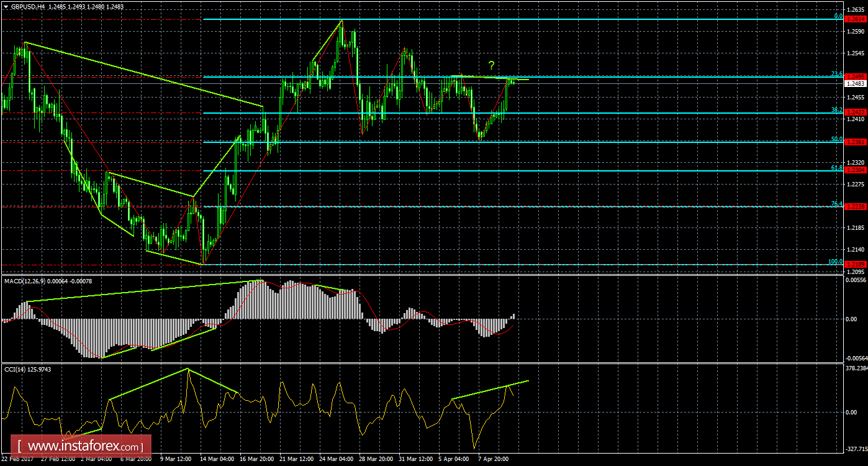
Task: Select the 1.2422 red price tag
Action: pyautogui.click(x=856, y=112)
